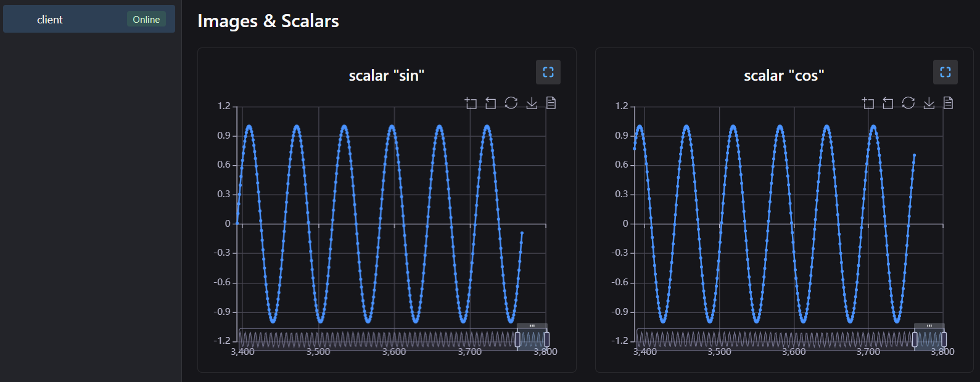The width and height of the screenshot is (980, 382).
Task: Open data view for sin chart
Action: click(551, 103)
